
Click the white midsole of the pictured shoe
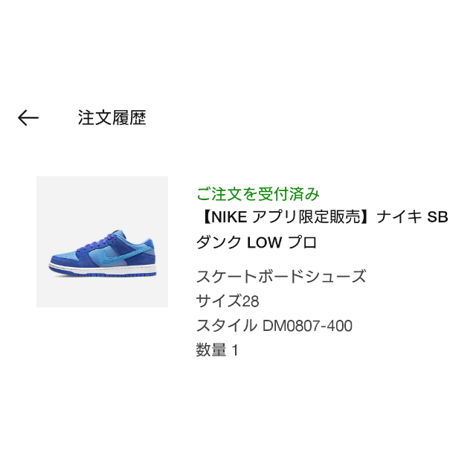(x=103, y=269)
